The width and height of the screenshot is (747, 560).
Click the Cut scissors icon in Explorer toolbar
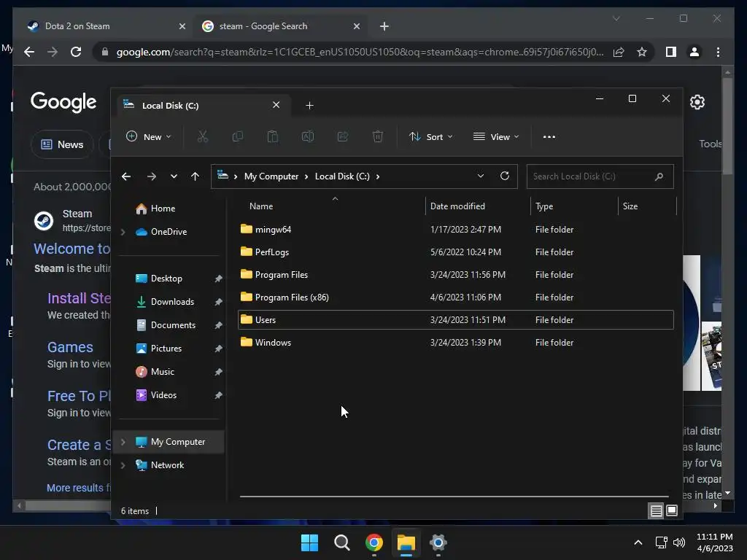pyautogui.click(x=203, y=136)
